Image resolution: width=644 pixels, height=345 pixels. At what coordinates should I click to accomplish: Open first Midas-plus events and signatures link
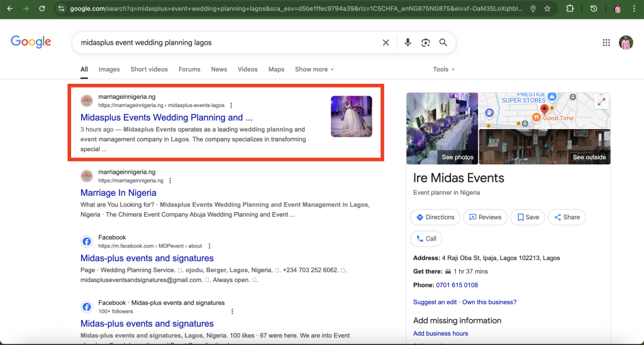[x=147, y=258]
